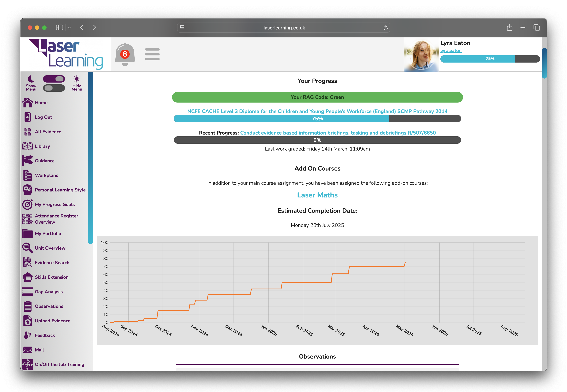The image size is (567, 392).
Task: Click the Upload Evidence icon
Action: [x=27, y=321]
